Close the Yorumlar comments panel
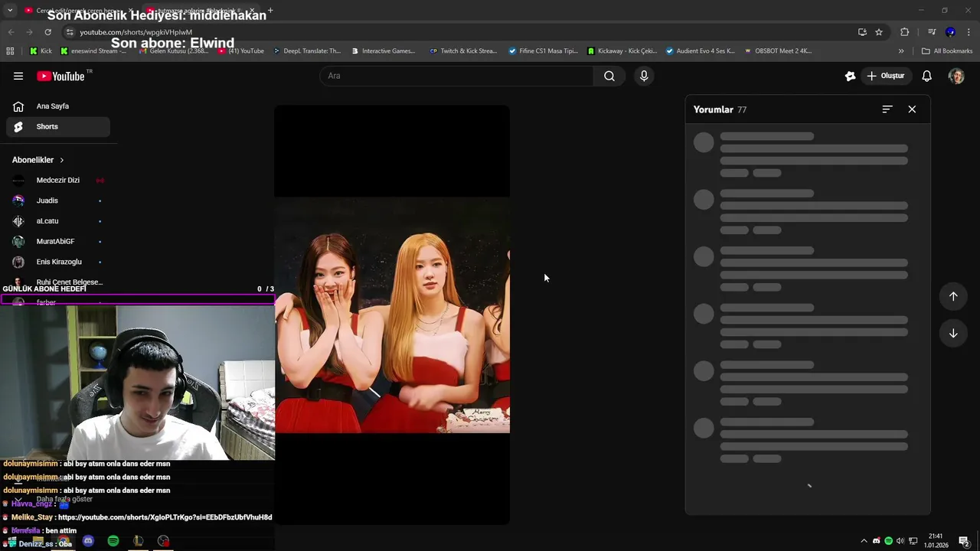The width and height of the screenshot is (980, 551). 912,109
